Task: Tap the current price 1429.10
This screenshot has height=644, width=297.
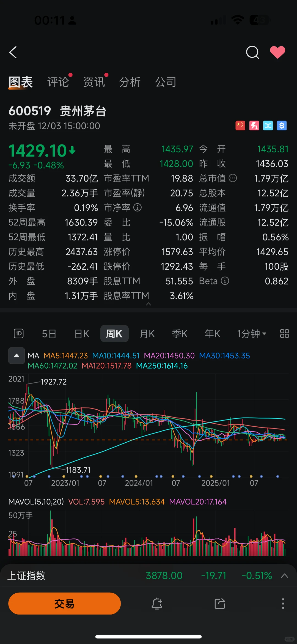Action: coord(38,150)
